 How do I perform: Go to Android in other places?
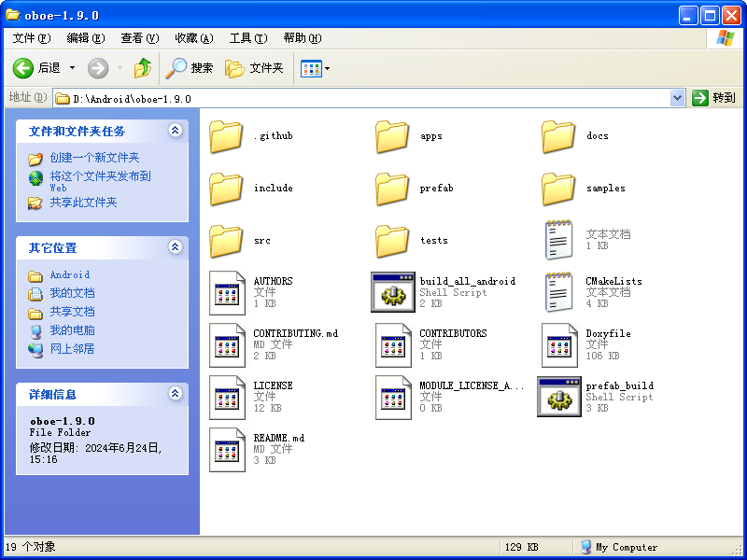(69, 274)
